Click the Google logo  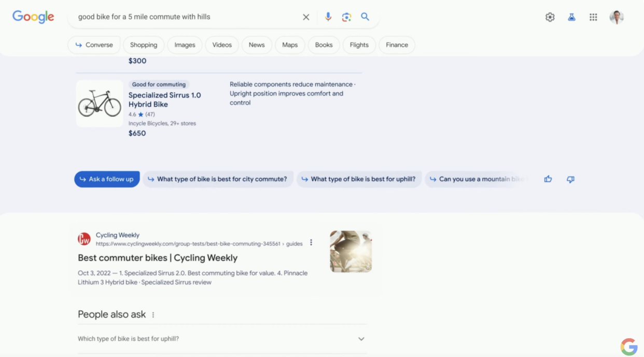[33, 17]
